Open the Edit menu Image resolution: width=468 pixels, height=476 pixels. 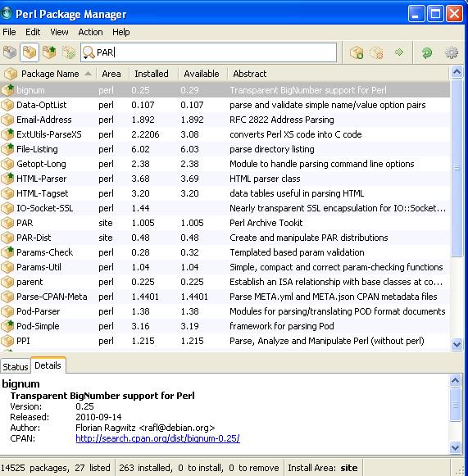coord(33,32)
